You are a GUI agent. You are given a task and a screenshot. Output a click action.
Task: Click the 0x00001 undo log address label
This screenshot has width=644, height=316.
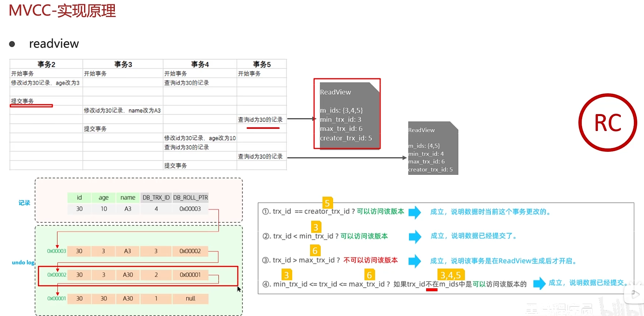[x=57, y=298]
